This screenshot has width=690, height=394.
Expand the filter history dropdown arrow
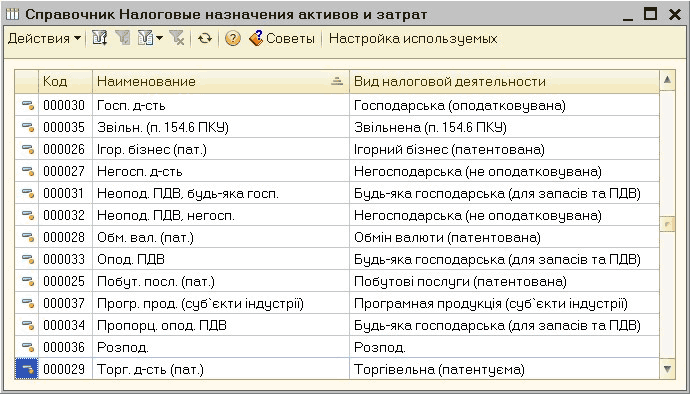(159, 39)
